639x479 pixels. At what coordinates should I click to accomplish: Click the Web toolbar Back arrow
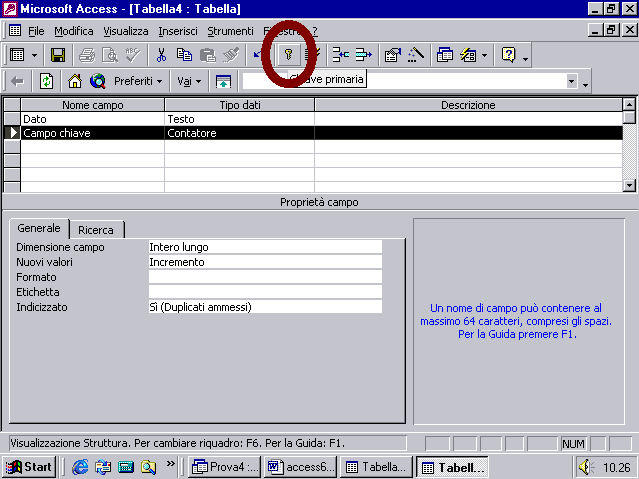(17, 81)
